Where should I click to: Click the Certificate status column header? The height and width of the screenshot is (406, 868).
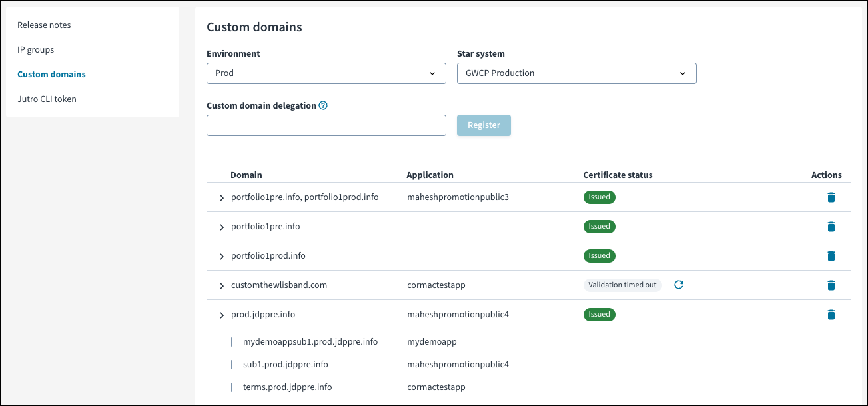click(x=618, y=175)
